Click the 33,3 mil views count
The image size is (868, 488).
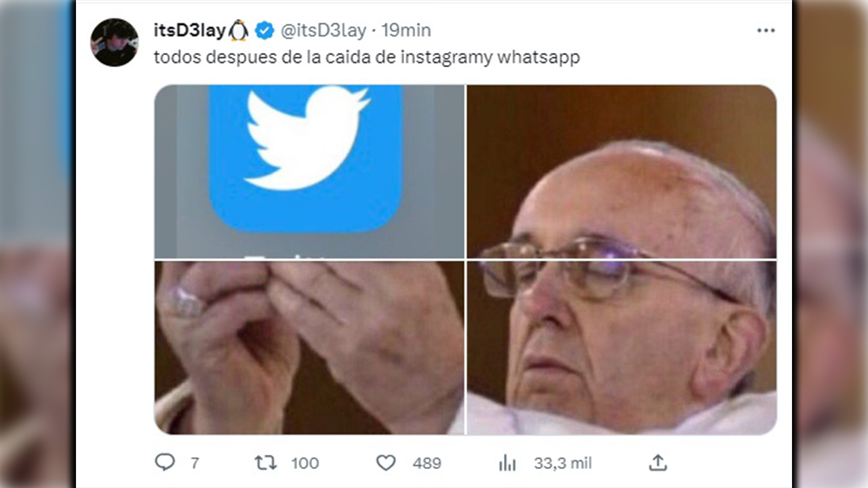562,463
